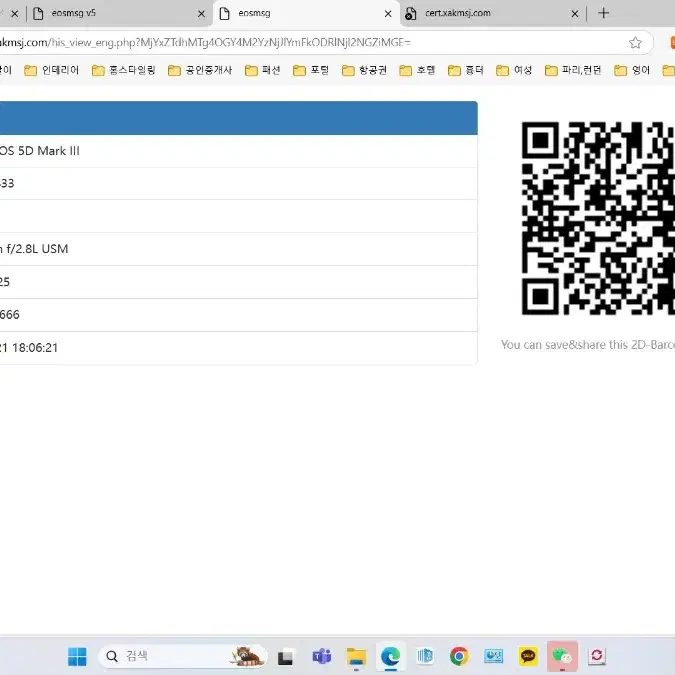Close the cert.xakmsj.com tab
675x675 pixels.
point(575,14)
